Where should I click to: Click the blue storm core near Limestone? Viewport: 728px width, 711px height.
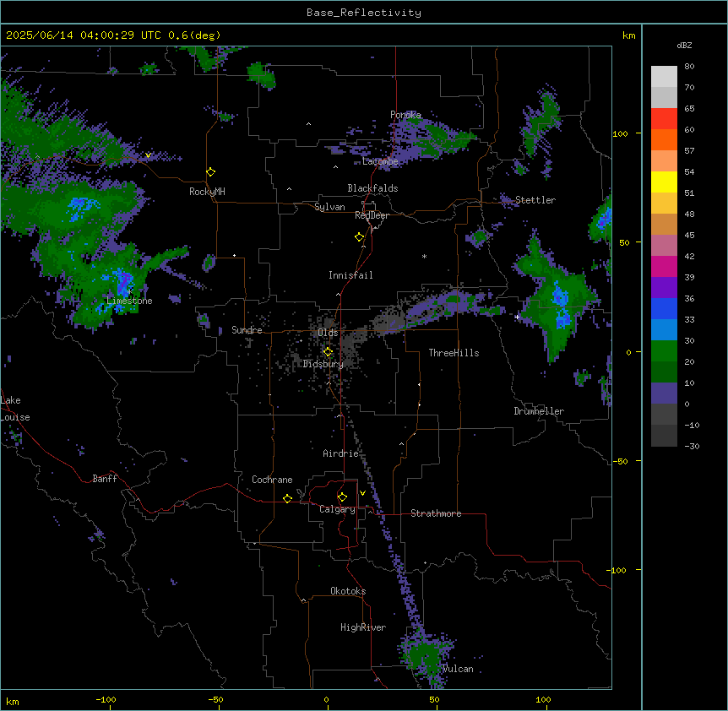(122, 281)
